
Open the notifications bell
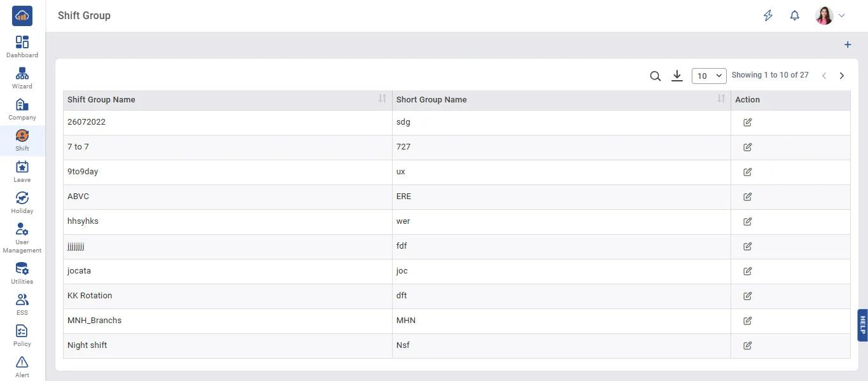(794, 16)
